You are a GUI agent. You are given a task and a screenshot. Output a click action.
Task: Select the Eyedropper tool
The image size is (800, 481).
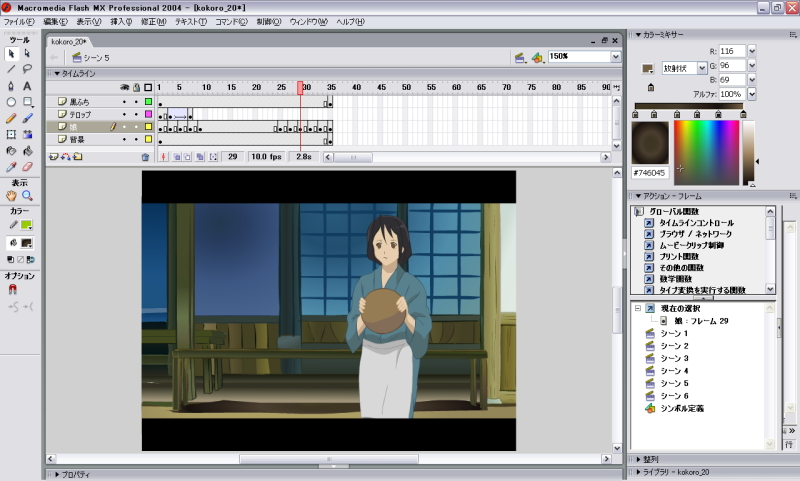(x=11, y=167)
